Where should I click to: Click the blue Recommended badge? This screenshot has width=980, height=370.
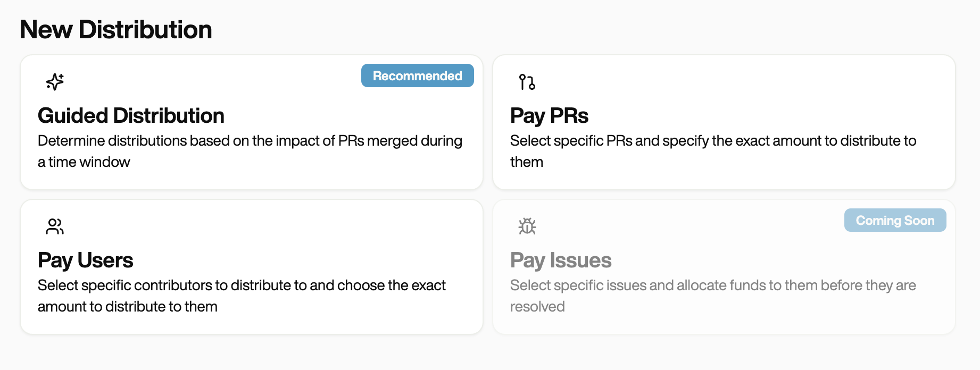pos(417,76)
